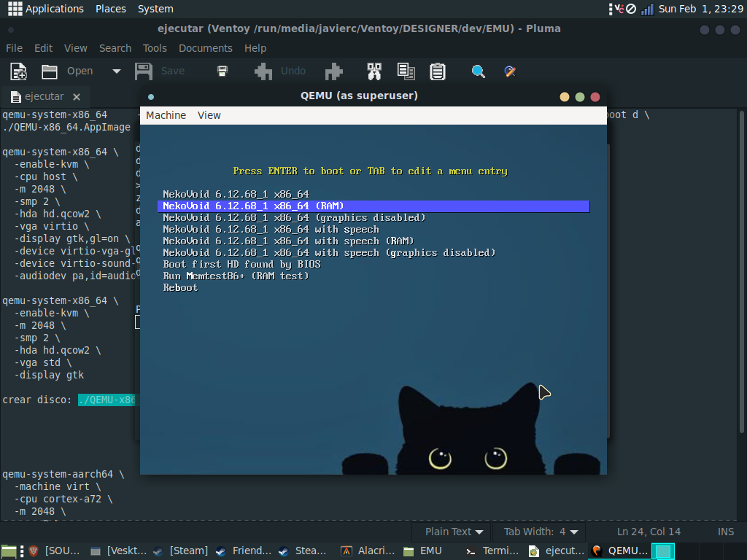The image size is (747, 560).
Task: Open the Machine menu in QEMU window
Action: (x=166, y=115)
